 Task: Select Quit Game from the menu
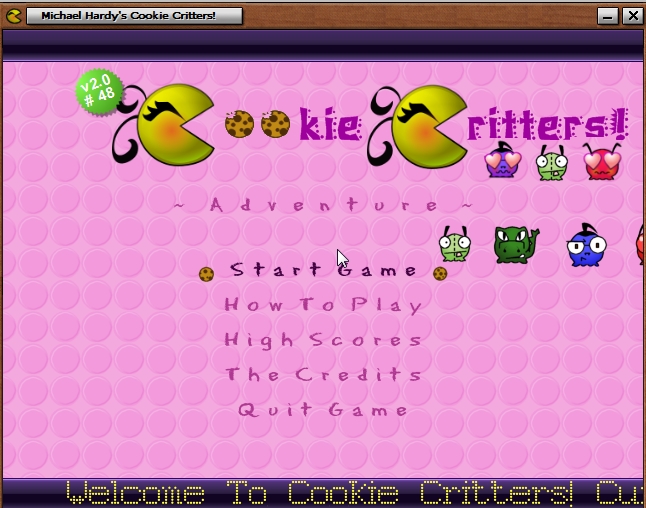pos(323,410)
